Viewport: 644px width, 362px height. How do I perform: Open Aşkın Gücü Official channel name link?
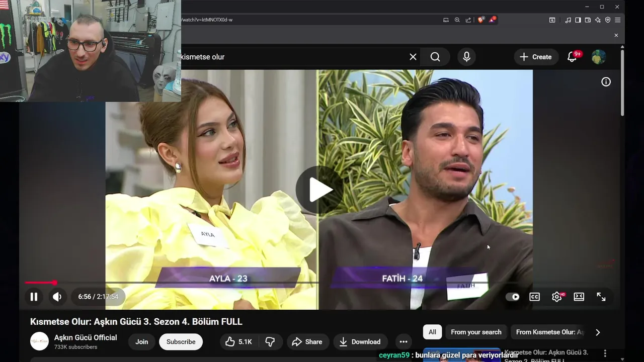86,338
